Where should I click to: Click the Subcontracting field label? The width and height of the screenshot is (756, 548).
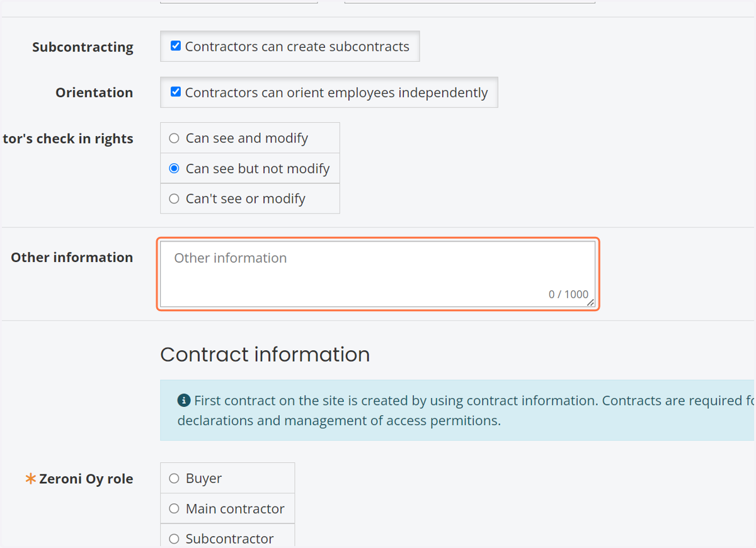click(x=83, y=47)
